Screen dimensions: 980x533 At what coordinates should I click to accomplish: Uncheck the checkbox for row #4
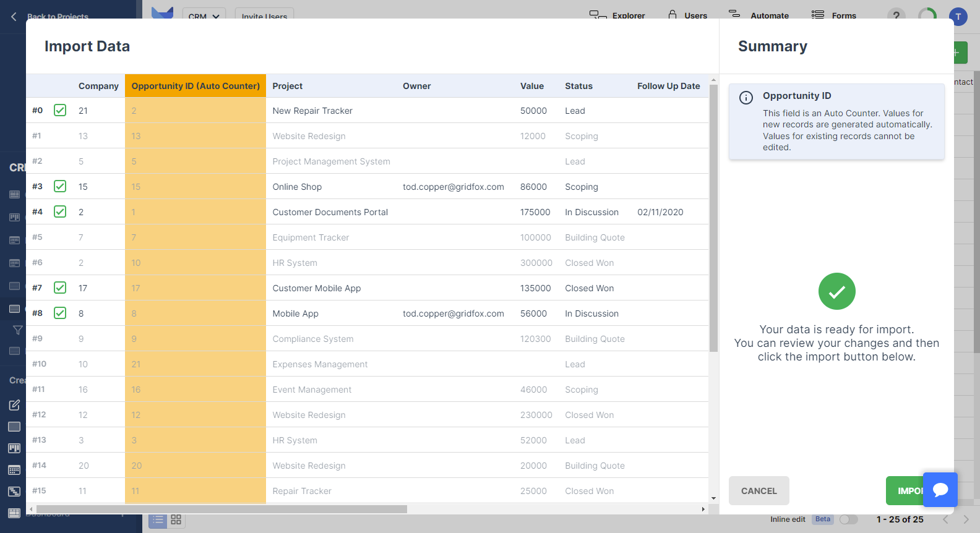[60, 211]
